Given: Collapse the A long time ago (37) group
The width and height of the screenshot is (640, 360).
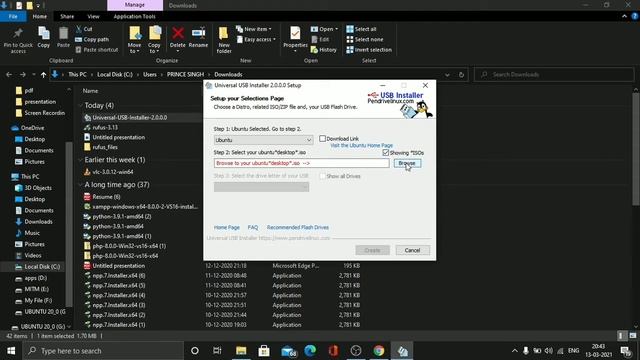Looking at the screenshot, I should (x=80, y=185).
